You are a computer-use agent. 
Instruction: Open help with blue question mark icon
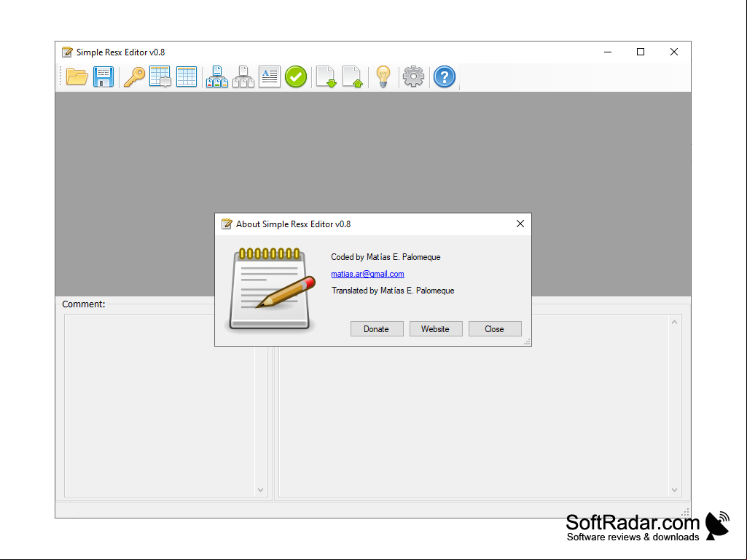(445, 76)
